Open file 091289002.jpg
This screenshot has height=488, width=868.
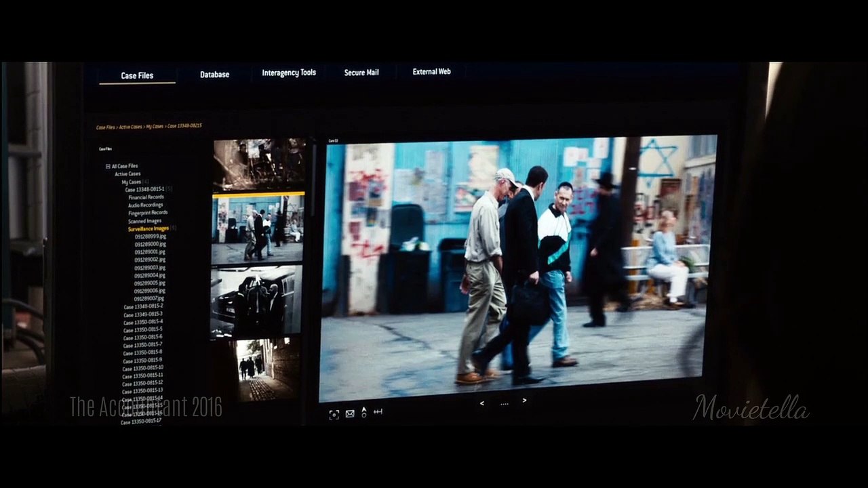click(x=150, y=260)
